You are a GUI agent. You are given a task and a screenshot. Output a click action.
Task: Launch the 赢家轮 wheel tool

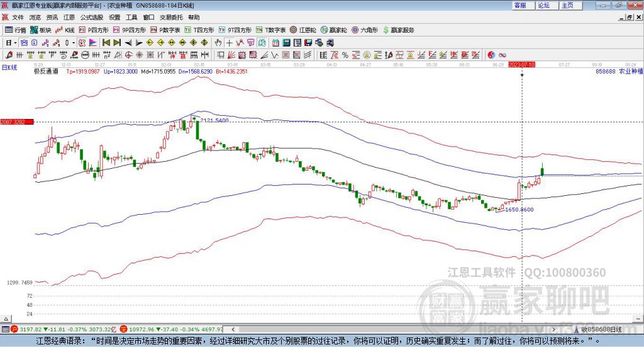tap(333, 30)
